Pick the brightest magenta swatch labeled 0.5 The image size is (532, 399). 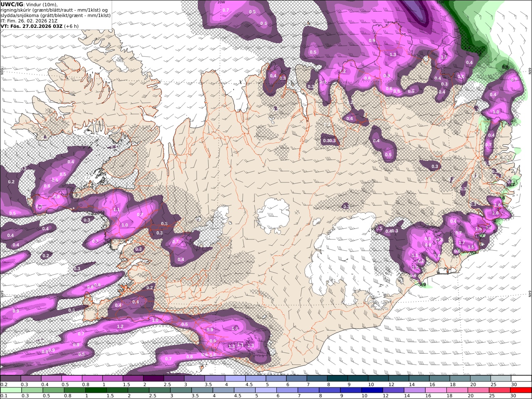71,379
